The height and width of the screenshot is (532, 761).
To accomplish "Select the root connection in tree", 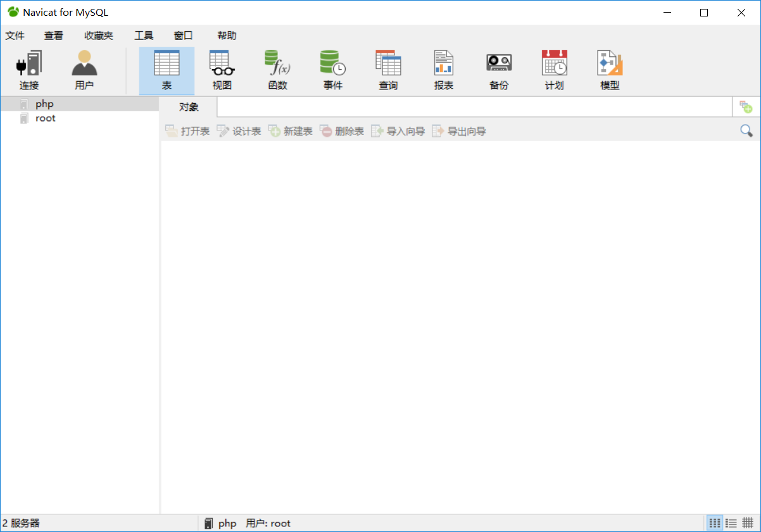I will 45,118.
